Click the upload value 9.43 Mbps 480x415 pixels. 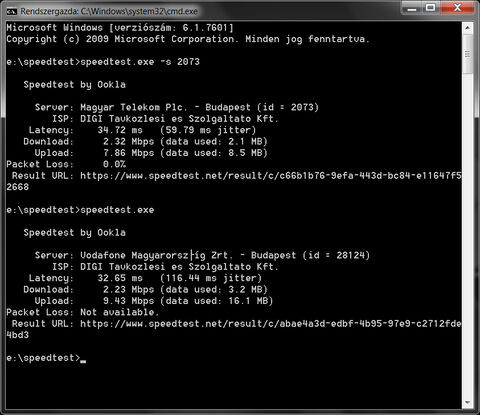click(128, 301)
